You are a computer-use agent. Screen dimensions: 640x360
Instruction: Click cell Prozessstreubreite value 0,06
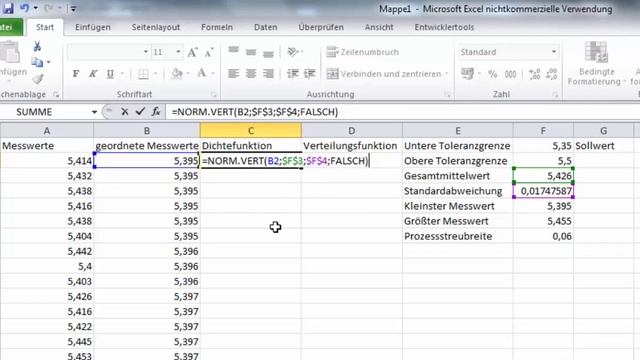point(543,236)
